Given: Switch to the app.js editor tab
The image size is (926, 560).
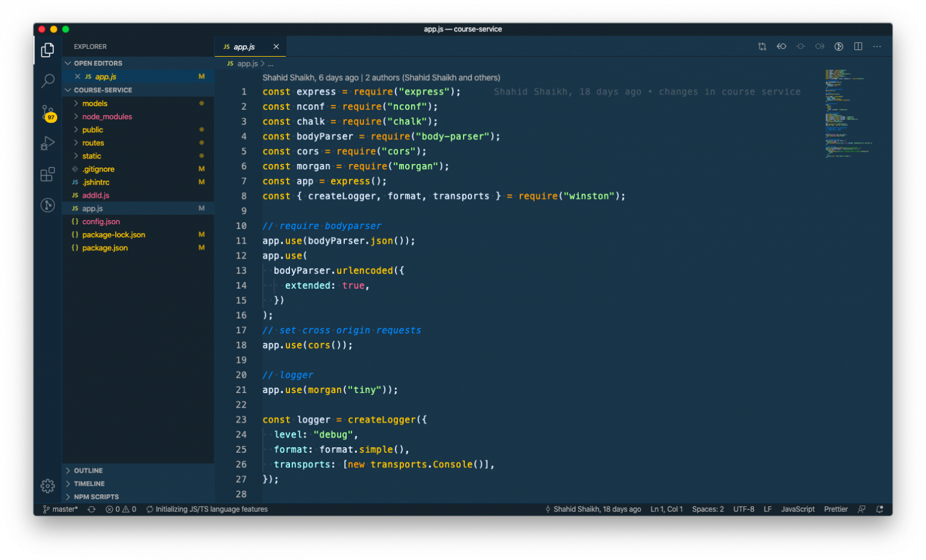Looking at the screenshot, I should click(245, 46).
